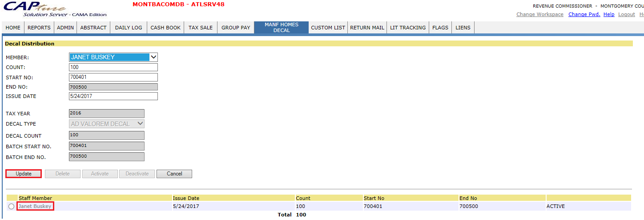Open the MANF HOMES DECAL tab
Image resolution: width=644 pixels, height=220 pixels.
click(281, 28)
